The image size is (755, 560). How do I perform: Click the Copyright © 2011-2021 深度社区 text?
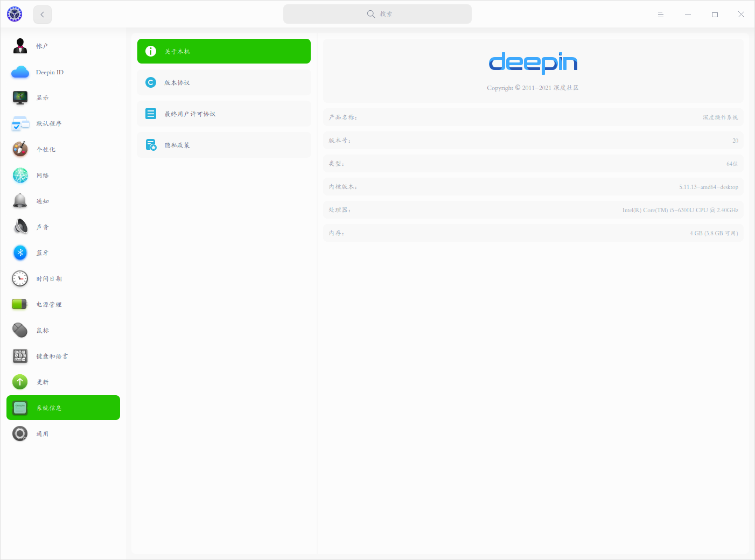533,88
